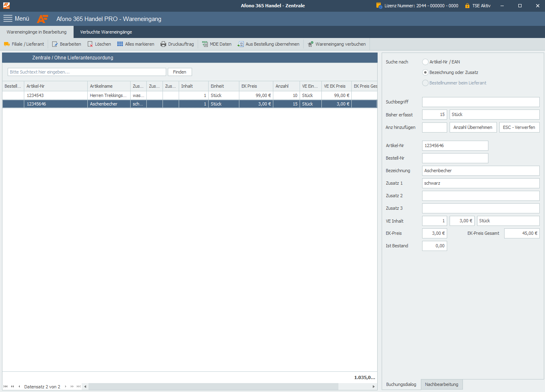
Task: Click the MDE Daten import icon
Action: tap(205, 44)
